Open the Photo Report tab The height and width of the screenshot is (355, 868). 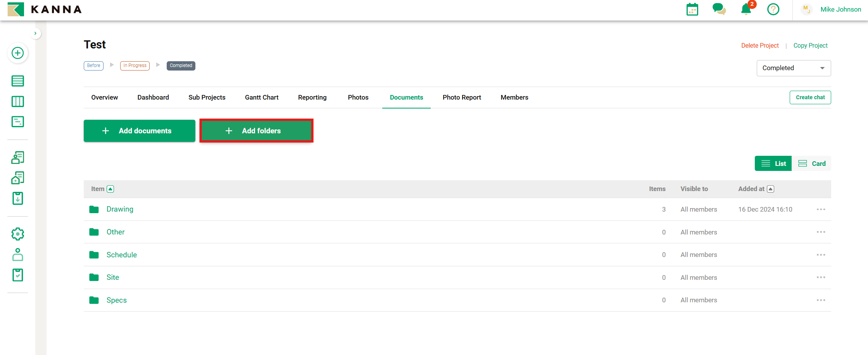pos(461,97)
